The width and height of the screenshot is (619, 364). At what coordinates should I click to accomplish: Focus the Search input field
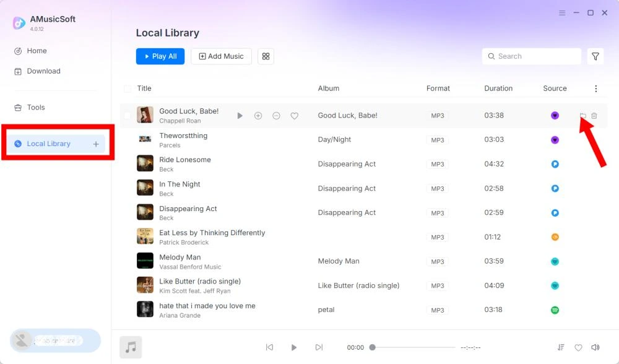click(x=531, y=56)
